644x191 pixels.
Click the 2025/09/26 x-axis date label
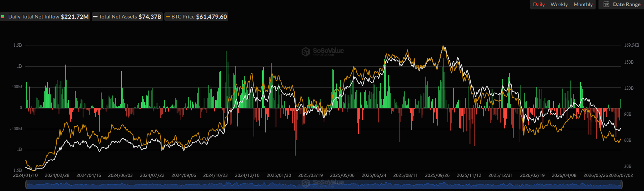(437, 175)
